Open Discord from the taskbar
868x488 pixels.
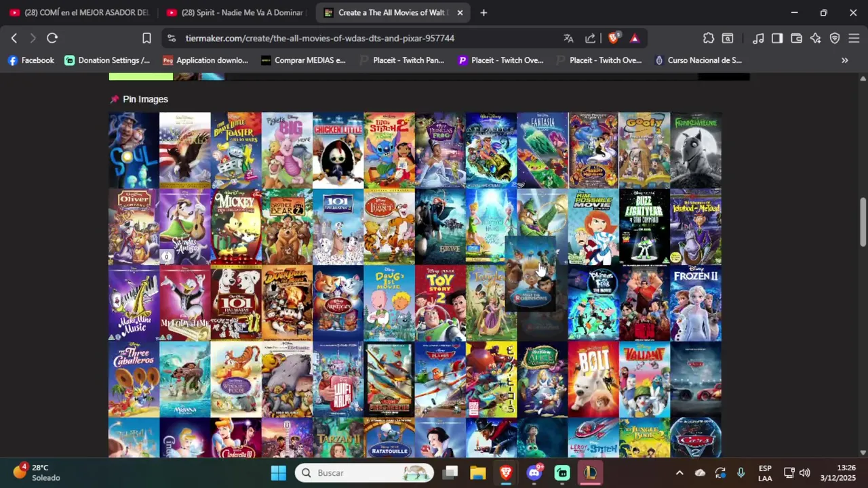click(534, 472)
